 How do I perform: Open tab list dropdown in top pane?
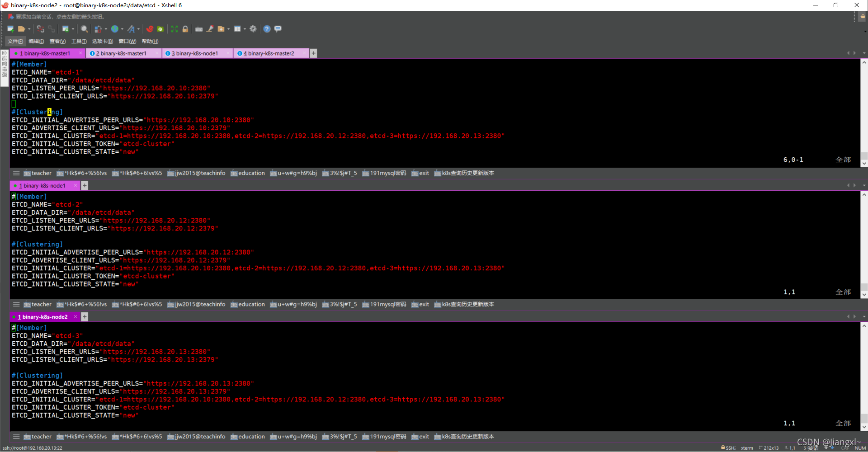point(864,53)
